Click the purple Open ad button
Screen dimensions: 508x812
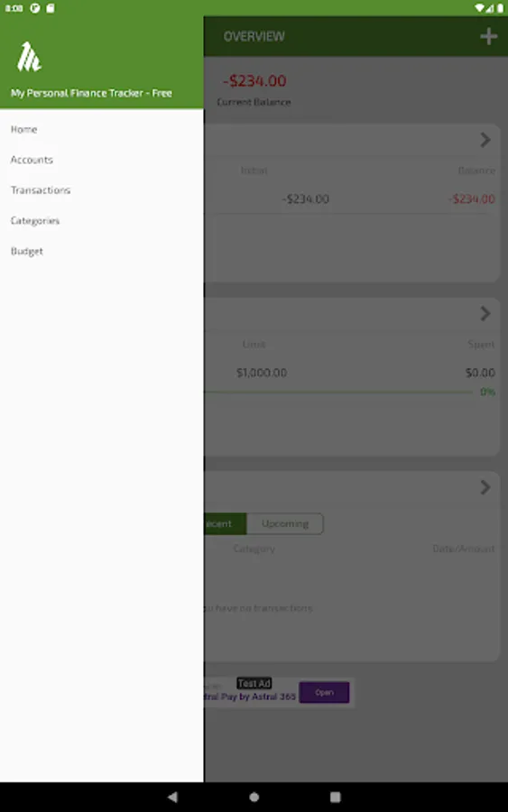[324, 692]
